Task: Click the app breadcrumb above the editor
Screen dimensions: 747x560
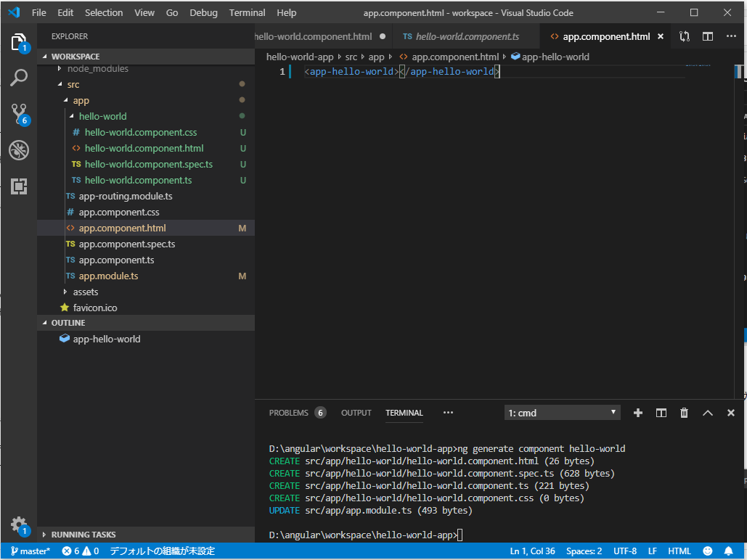Action: point(377,56)
